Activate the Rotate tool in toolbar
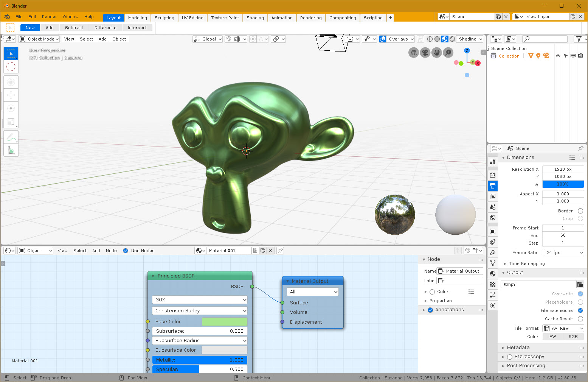Screen dimensions: 588x382 click(11, 108)
